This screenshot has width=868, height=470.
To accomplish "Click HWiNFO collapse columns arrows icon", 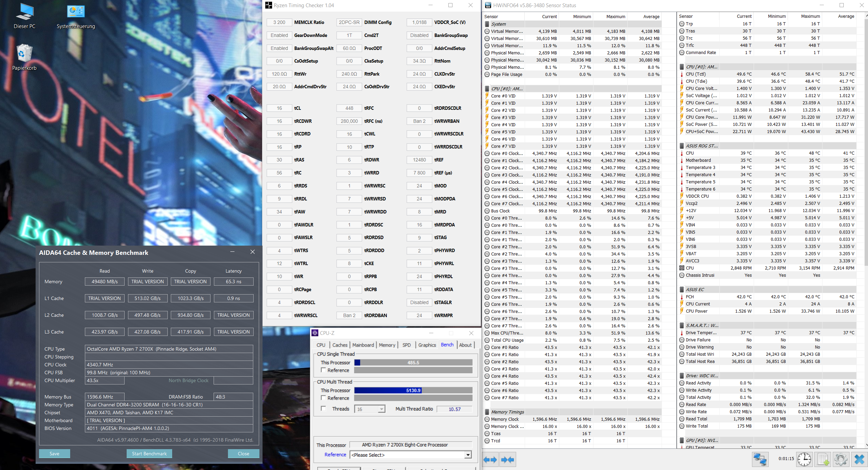I will tap(507, 459).
